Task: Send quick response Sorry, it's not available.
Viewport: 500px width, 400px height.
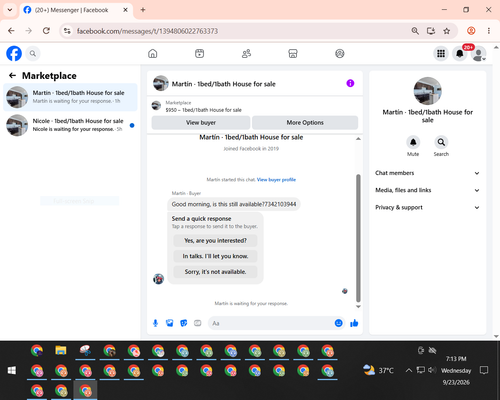Action: [x=215, y=272]
